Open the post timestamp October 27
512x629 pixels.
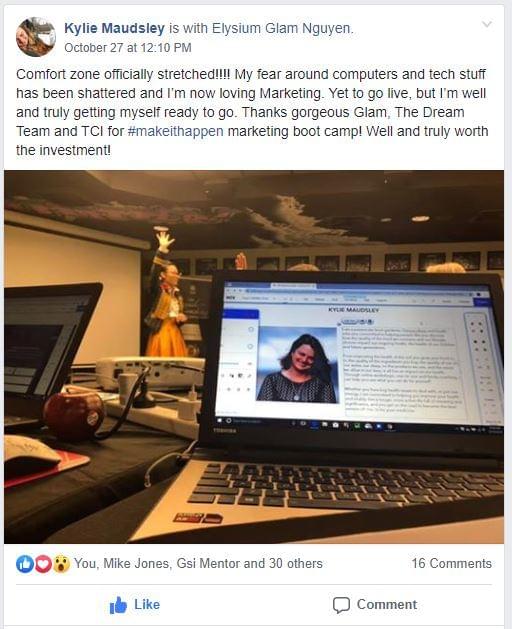tap(128, 48)
